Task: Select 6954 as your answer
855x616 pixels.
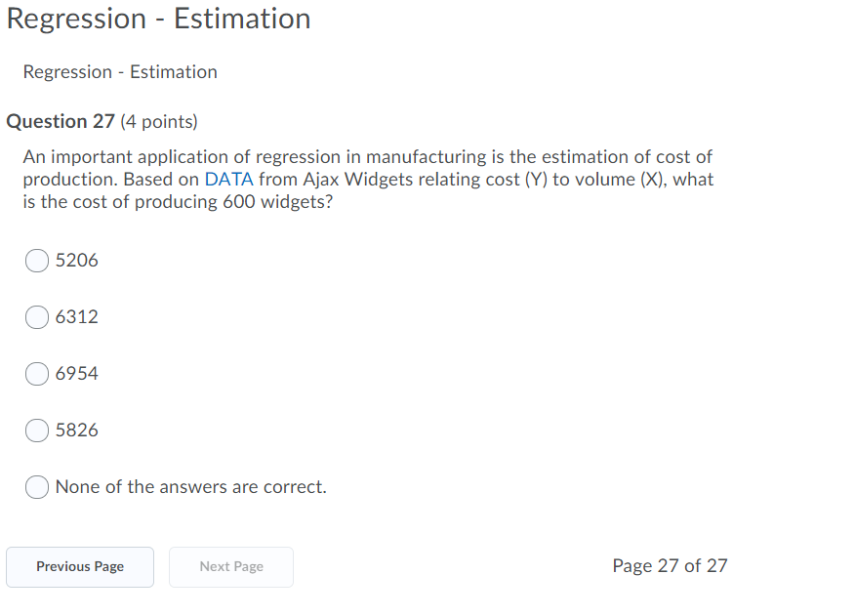Action: click(36, 374)
